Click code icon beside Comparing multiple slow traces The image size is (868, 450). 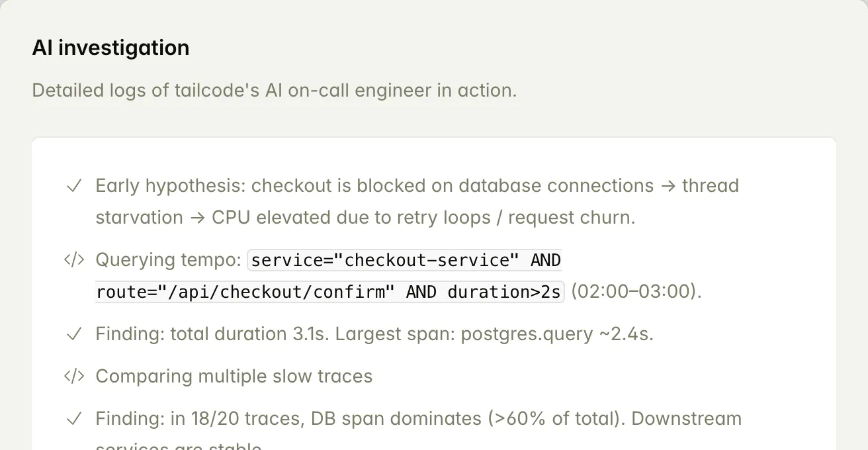tap(73, 377)
